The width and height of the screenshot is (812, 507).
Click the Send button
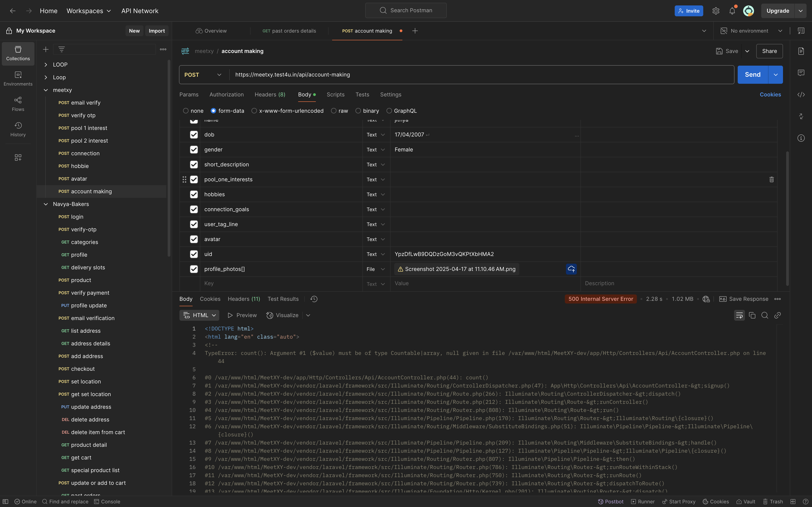(x=752, y=74)
